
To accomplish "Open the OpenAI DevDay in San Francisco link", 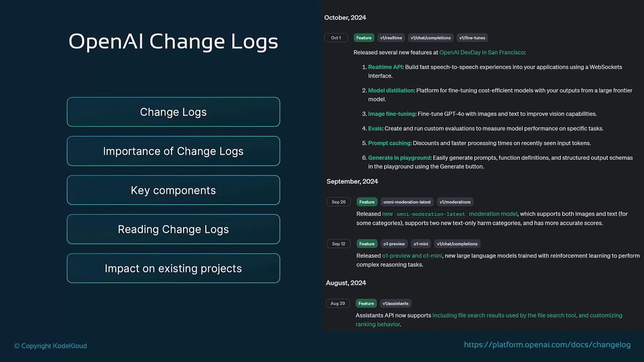I will point(481,52).
